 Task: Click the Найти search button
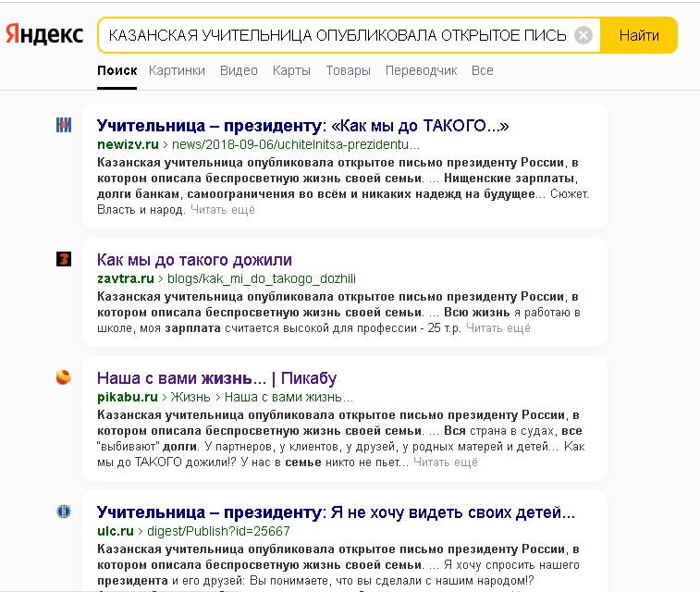coord(639,35)
